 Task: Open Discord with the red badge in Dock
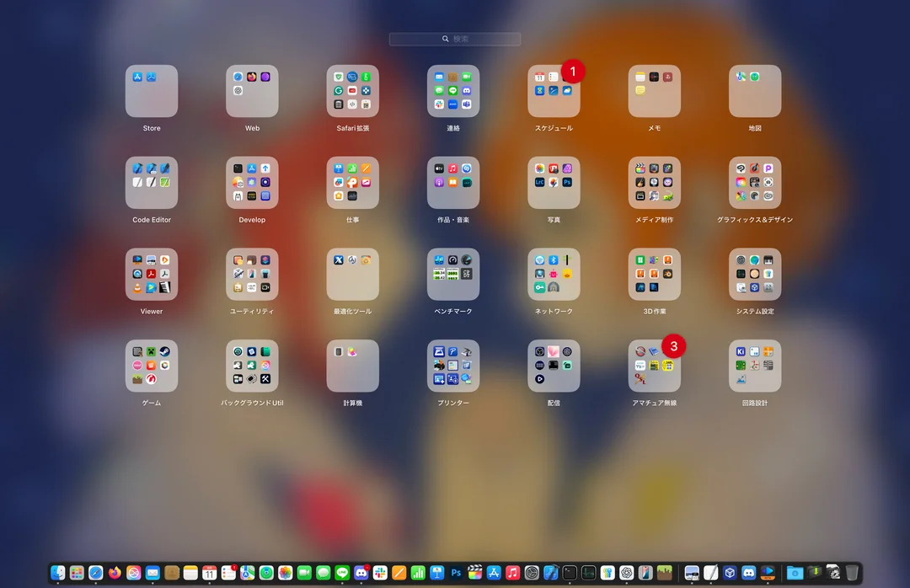pos(361,573)
